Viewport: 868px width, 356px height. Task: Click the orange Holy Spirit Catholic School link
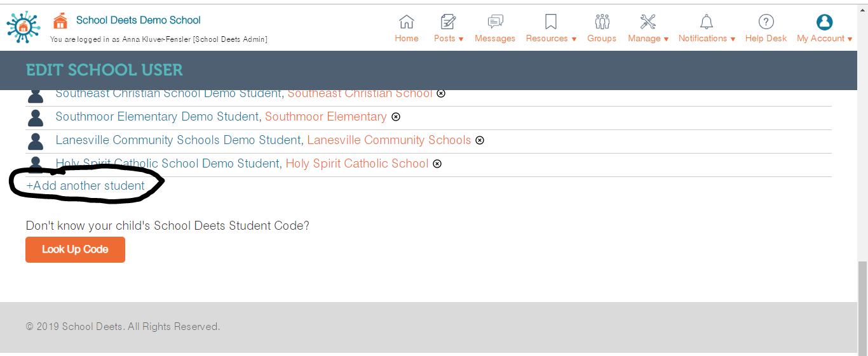[357, 164]
